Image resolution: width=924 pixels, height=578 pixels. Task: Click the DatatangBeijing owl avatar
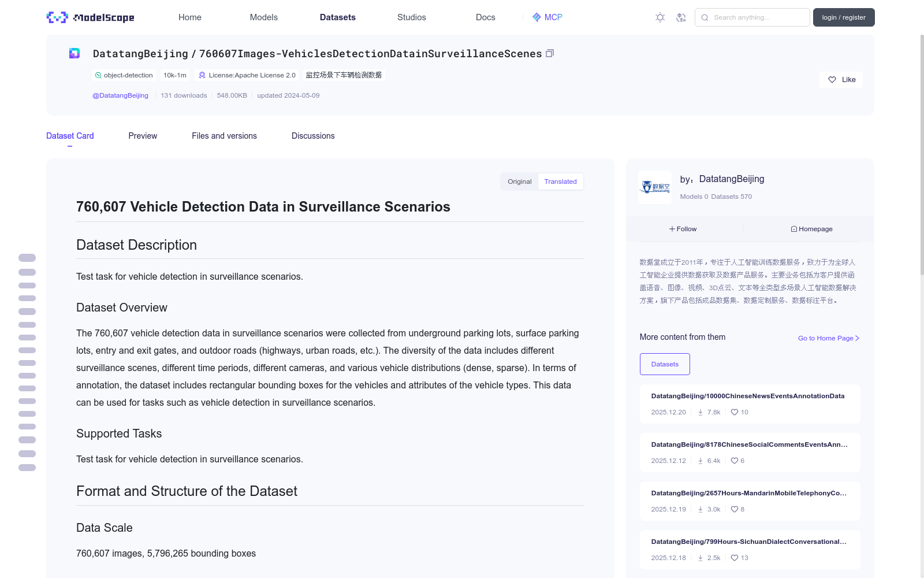[655, 187]
